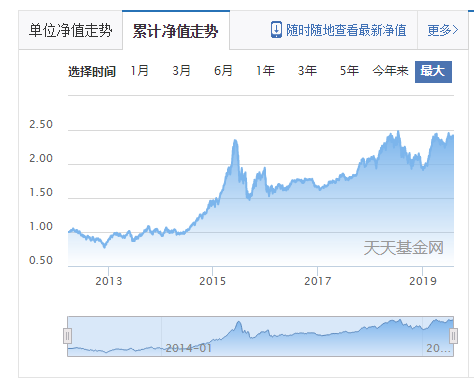474x381 pixels.
Task: Select the 最大 time range button
Action: [433, 72]
